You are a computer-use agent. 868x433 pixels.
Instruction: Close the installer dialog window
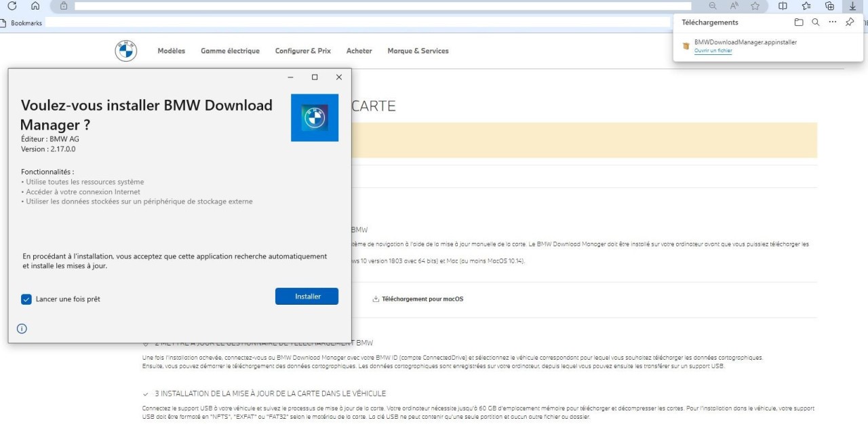click(x=339, y=77)
